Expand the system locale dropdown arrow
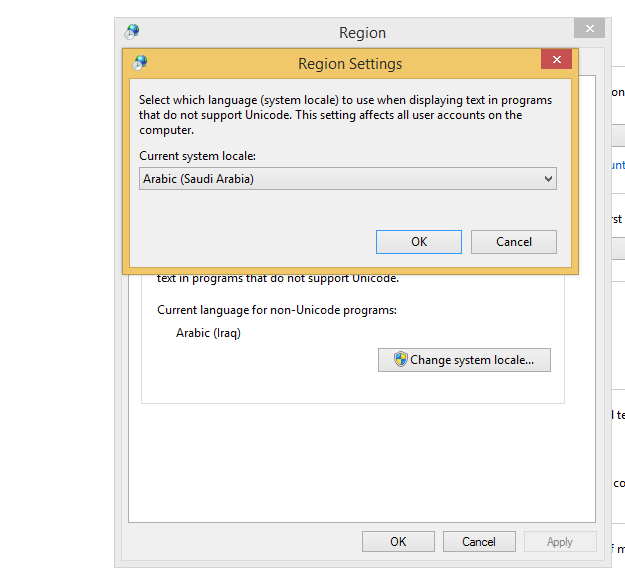Viewport: 625px width, 572px height. (x=547, y=179)
